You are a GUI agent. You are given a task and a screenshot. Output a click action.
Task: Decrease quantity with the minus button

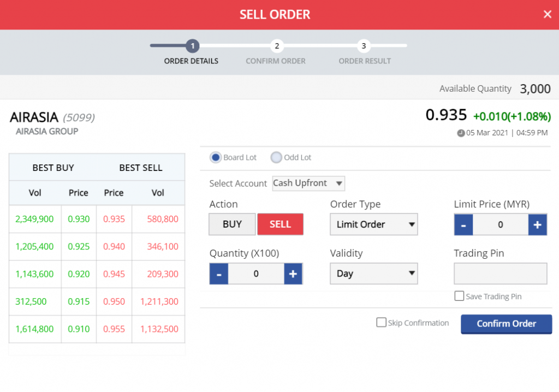[x=219, y=274]
